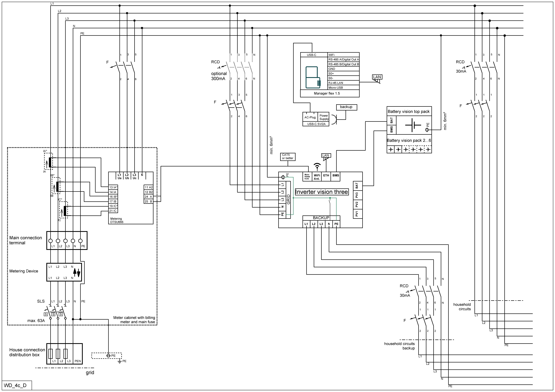Viewport: 555px width, 392px height.
Task: Click the BMS port on the inverter top
Action: [x=336, y=176]
